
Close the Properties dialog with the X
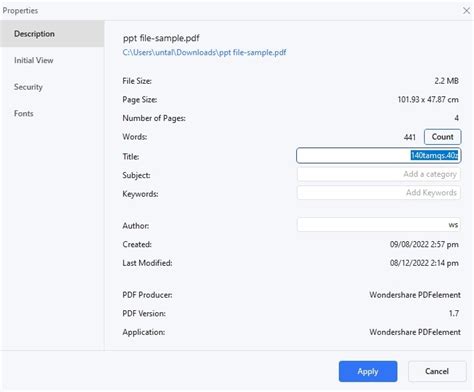(466, 11)
